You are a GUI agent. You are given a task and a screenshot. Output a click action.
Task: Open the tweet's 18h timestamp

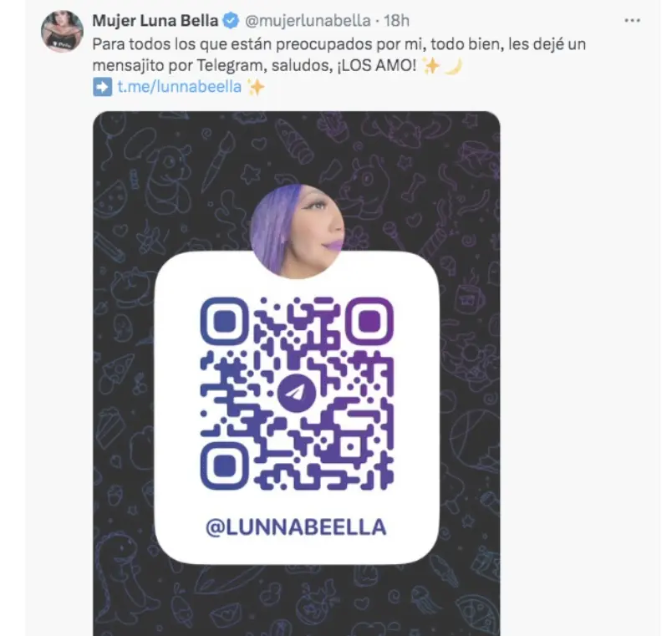pyautogui.click(x=396, y=21)
